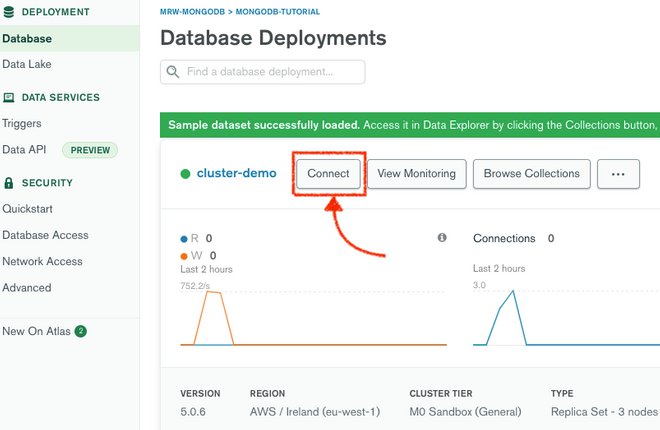Go to Data Lake in sidebar
The height and width of the screenshot is (430, 660).
tap(27, 64)
